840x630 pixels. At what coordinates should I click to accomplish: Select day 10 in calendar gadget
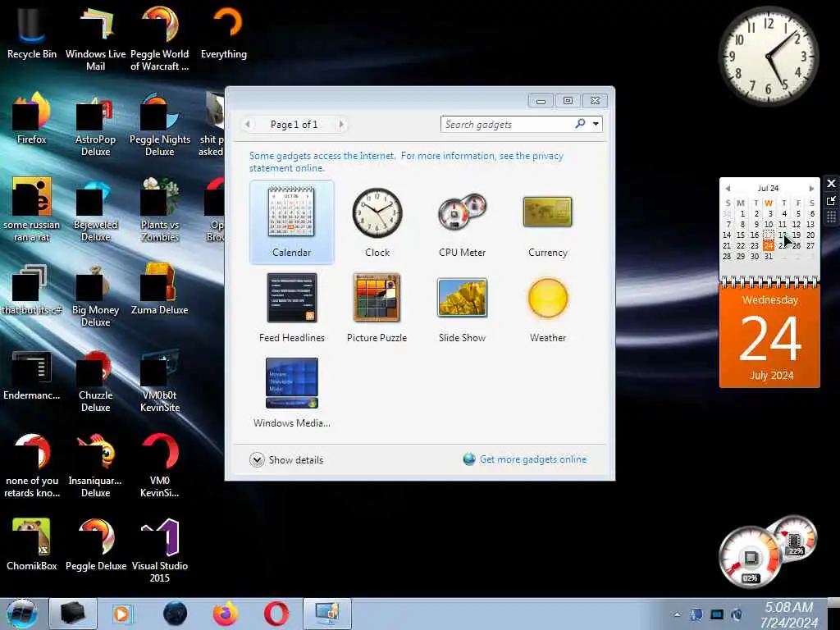click(768, 224)
